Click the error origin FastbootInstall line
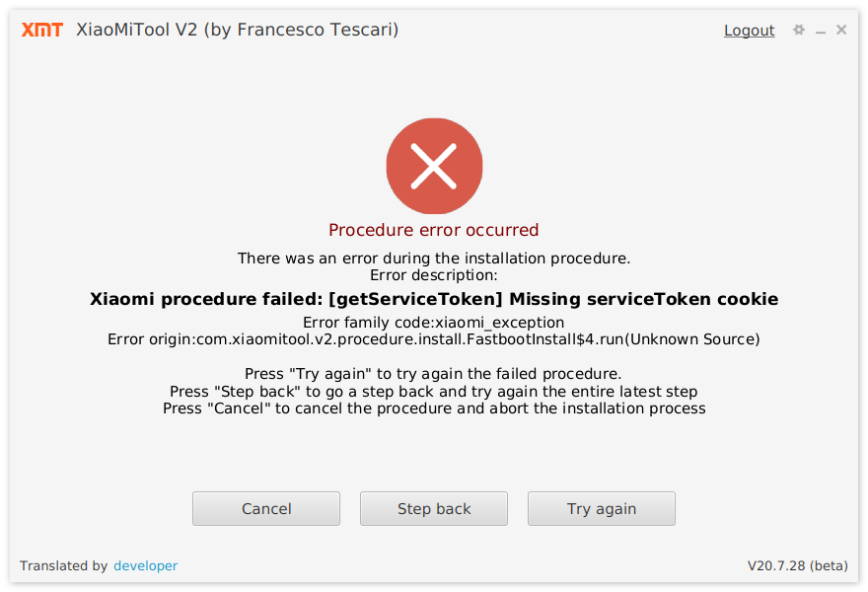Screen dimensions: 868x592 coord(434,339)
